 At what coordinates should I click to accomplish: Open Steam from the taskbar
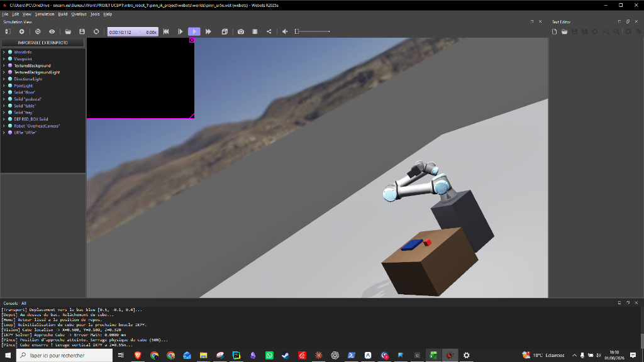tap(286, 356)
